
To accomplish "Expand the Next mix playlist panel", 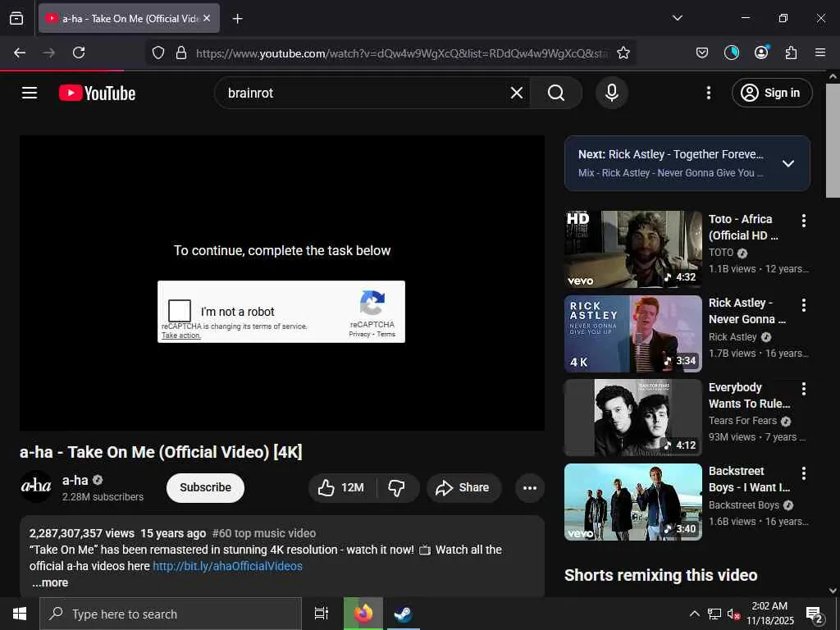I will point(788,163).
